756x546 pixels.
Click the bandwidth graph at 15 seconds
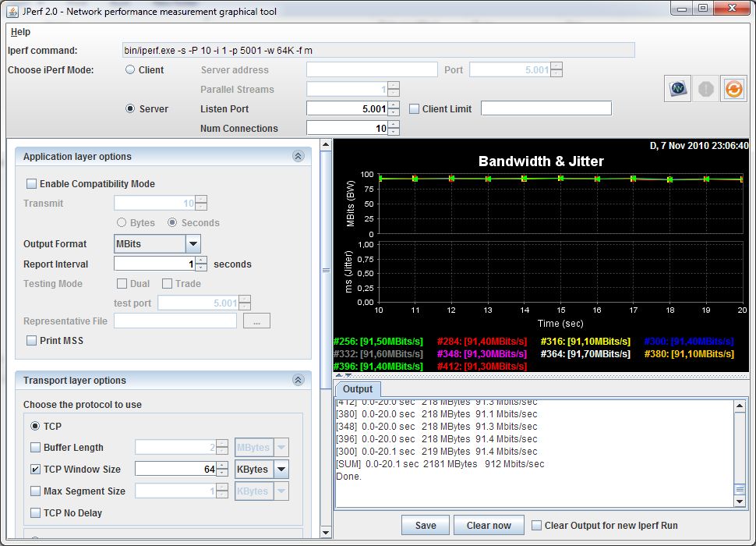coord(560,179)
